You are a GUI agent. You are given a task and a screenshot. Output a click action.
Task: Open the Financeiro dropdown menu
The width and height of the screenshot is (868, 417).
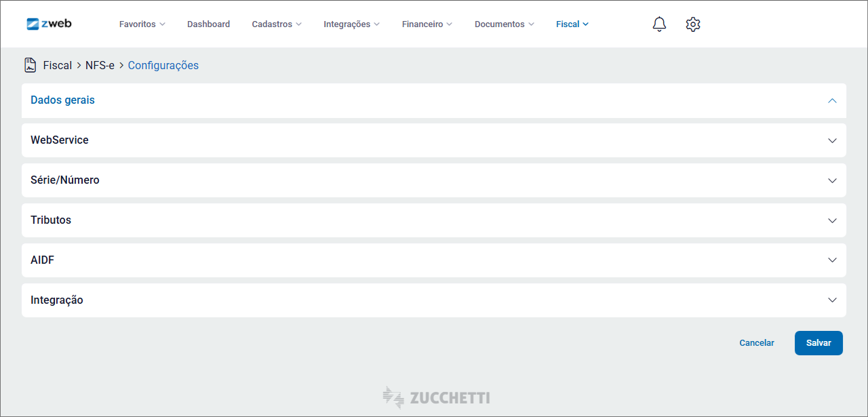coord(427,24)
